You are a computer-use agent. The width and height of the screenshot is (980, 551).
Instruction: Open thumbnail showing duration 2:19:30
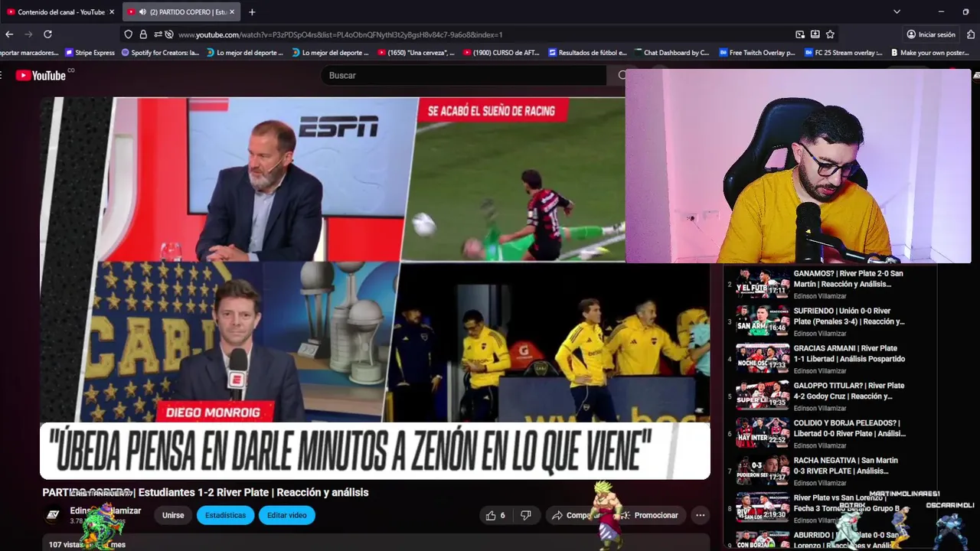click(x=763, y=507)
